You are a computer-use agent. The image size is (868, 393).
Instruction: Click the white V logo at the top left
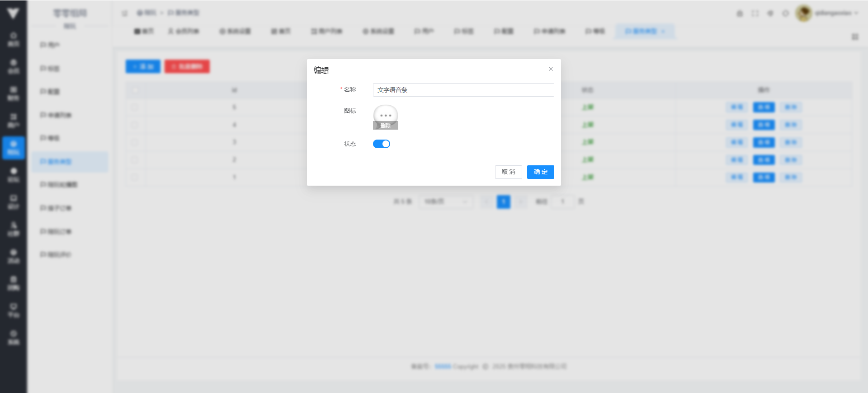coord(13,13)
